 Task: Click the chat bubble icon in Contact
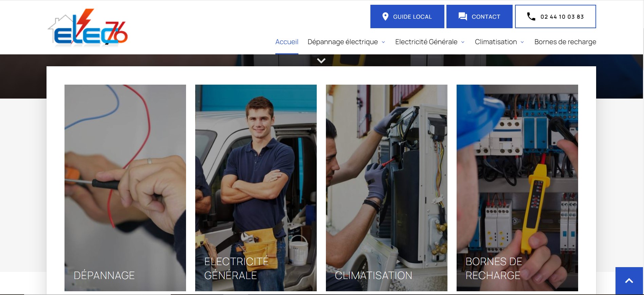click(x=462, y=17)
